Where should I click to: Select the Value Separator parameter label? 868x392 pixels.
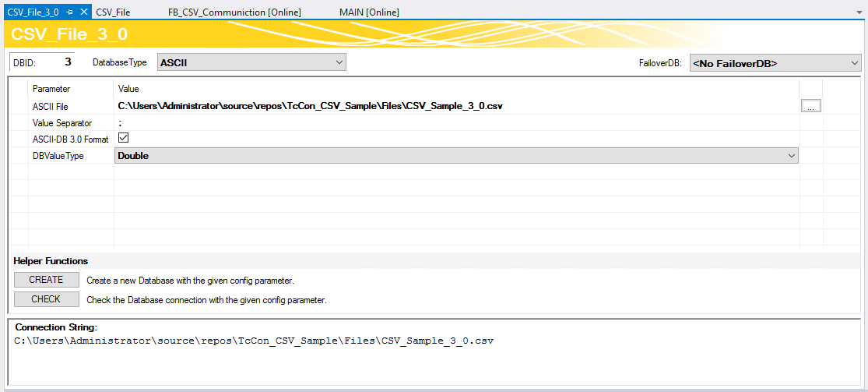click(62, 123)
